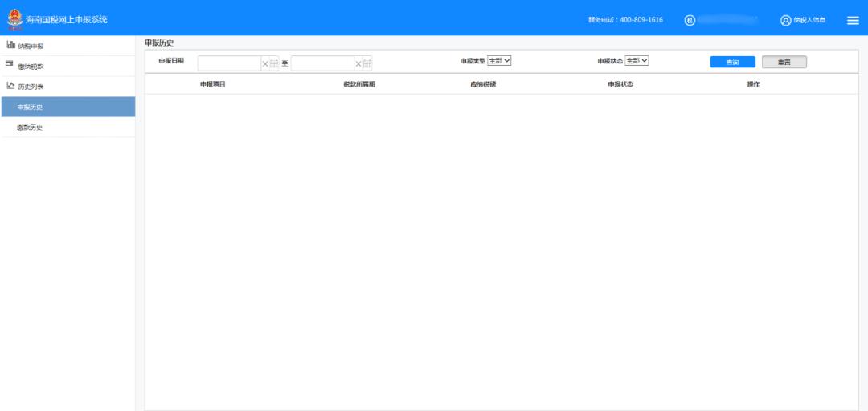Image resolution: width=868 pixels, height=411 pixels.
Task: Open calendar picker for end date
Action: [367, 63]
